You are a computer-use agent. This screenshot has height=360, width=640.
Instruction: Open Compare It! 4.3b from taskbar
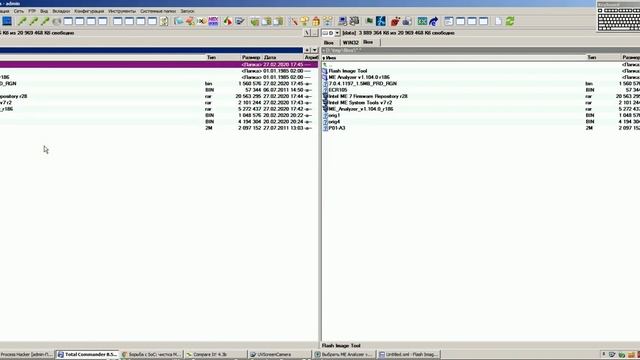[x=215, y=355]
